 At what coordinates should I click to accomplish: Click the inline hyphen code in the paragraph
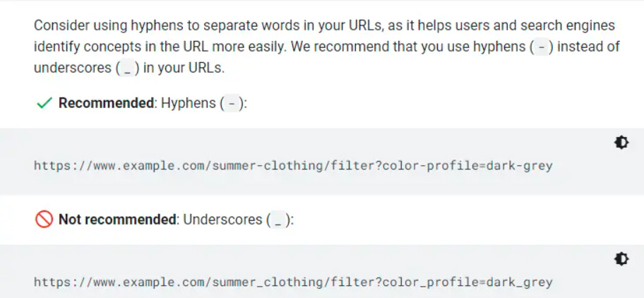click(x=542, y=47)
